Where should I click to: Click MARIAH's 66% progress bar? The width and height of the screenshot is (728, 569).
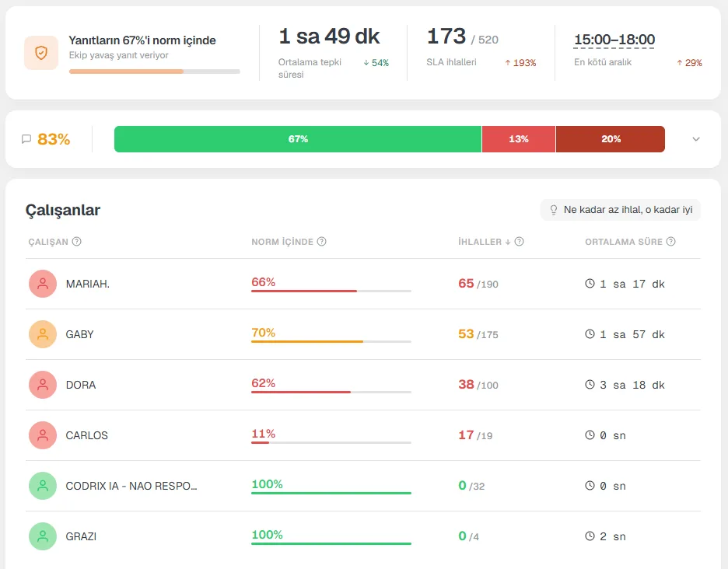pos(331,291)
